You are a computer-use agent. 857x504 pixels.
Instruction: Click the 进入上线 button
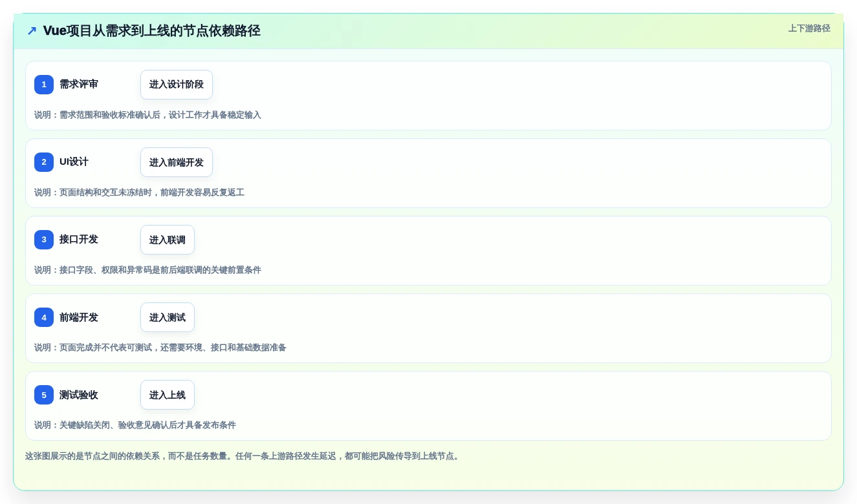pos(168,395)
